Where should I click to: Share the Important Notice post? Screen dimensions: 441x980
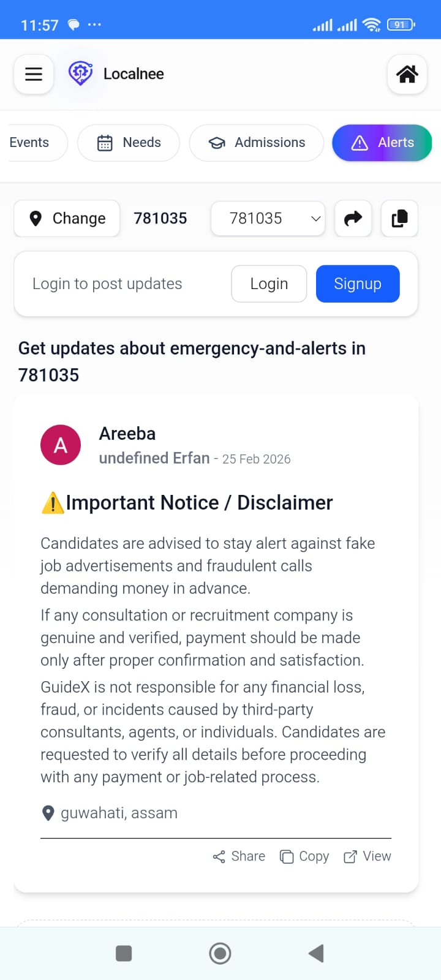[x=239, y=856]
